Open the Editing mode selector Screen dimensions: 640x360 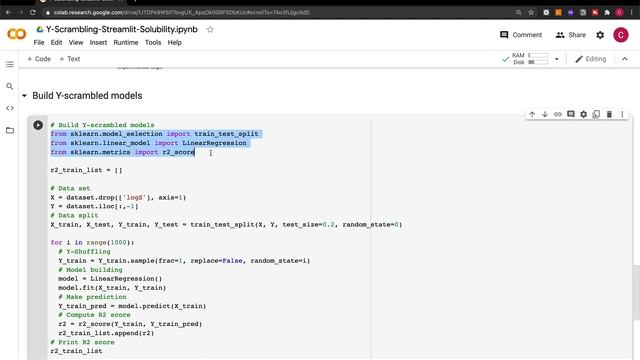pos(591,59)
